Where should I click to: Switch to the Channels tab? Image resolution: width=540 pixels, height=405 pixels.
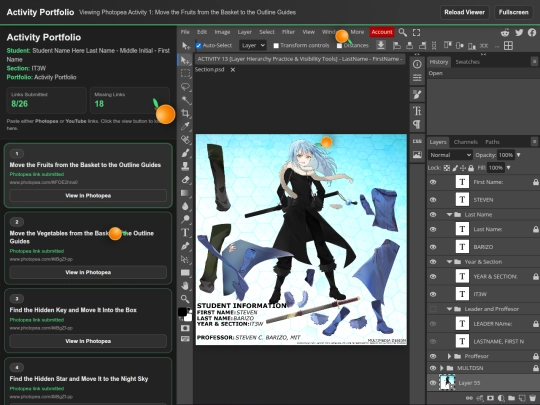[x=466, y=142]
